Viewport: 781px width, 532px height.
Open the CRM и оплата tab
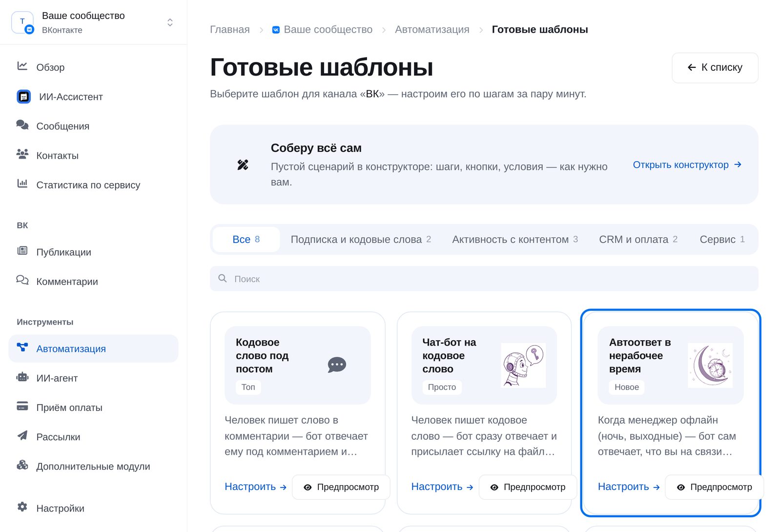pyautogui.click(x=638, y=239)
